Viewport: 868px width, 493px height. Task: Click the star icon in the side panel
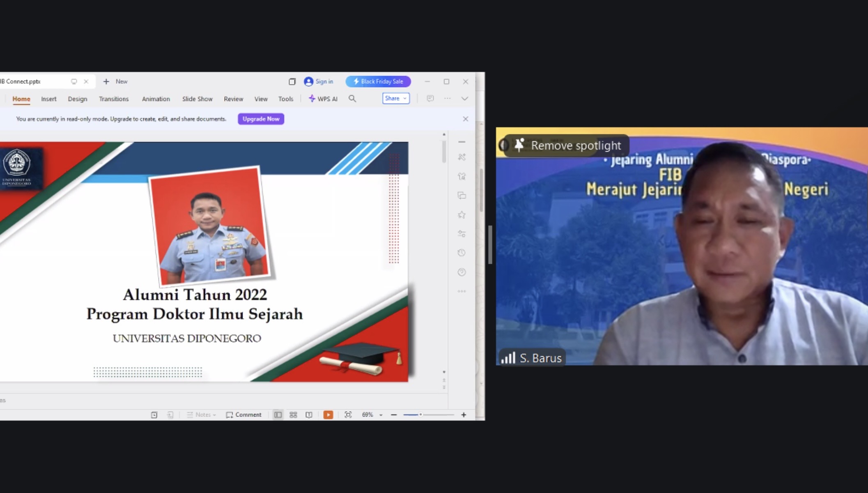462,215
